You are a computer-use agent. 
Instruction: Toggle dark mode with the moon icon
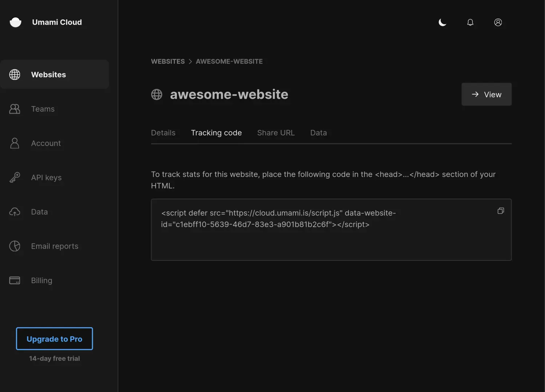[442, 22]
